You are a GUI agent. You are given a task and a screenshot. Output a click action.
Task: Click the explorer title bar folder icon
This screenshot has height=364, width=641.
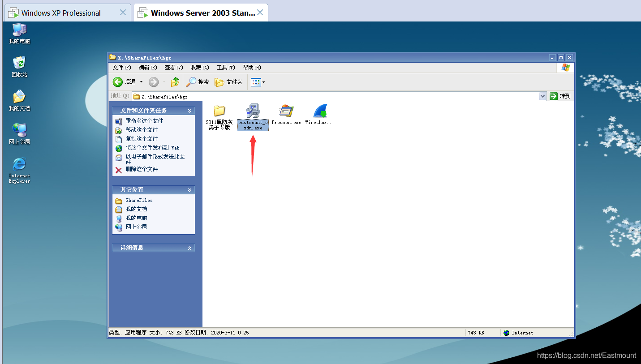coord(113,57)
